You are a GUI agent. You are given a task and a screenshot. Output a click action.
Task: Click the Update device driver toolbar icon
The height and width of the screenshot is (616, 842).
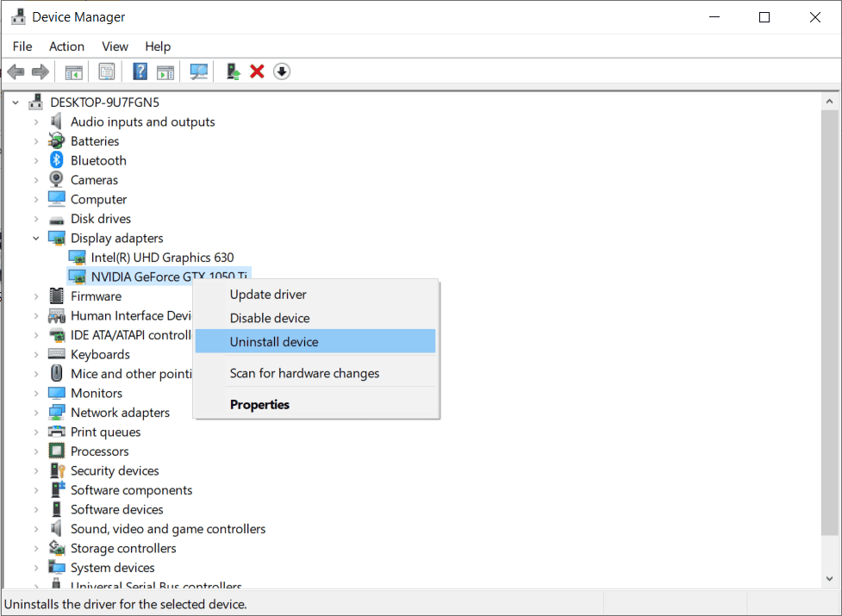[233, 72]
